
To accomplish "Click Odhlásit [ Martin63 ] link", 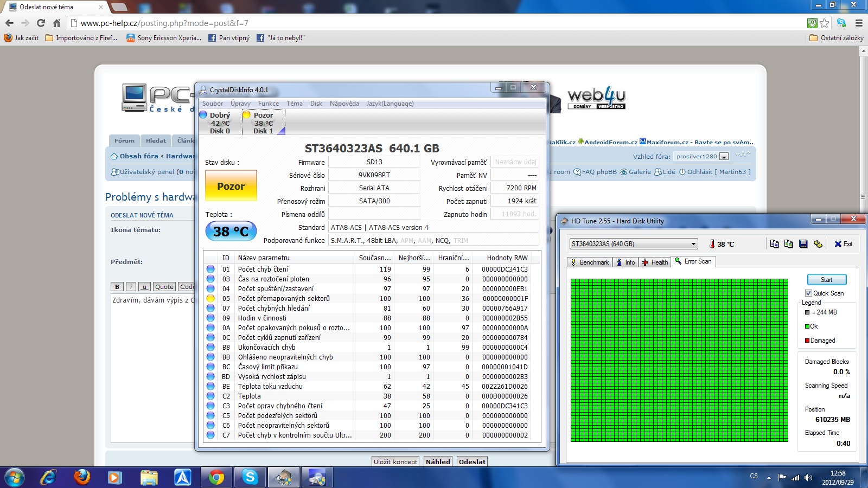I will [x=715, y=172].
